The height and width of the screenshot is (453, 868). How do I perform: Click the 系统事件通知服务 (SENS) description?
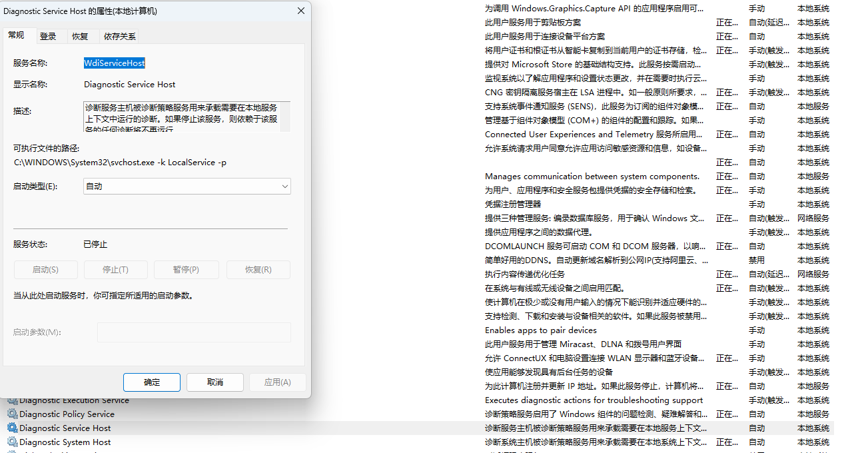tap(594, 107)
